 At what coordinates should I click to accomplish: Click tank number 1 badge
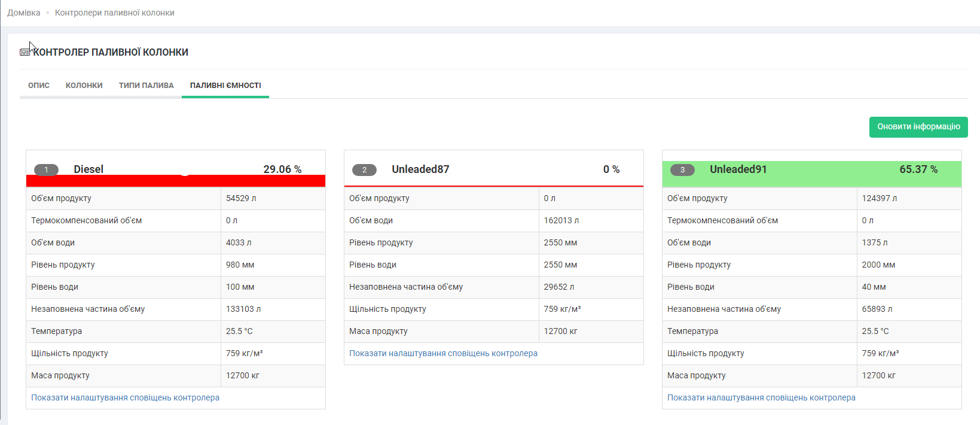tap(46, 170)
